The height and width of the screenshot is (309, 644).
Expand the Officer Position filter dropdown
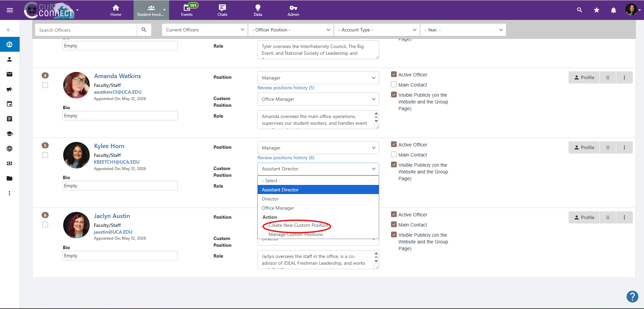291,30
